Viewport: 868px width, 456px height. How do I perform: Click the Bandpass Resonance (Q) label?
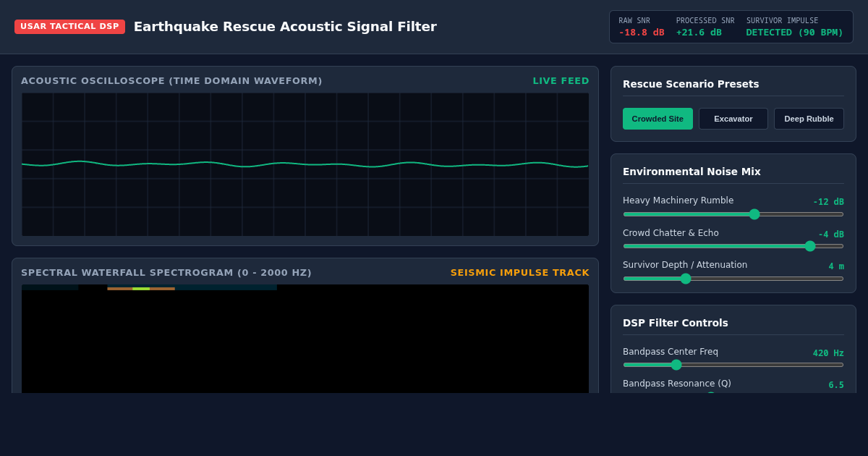677,384
